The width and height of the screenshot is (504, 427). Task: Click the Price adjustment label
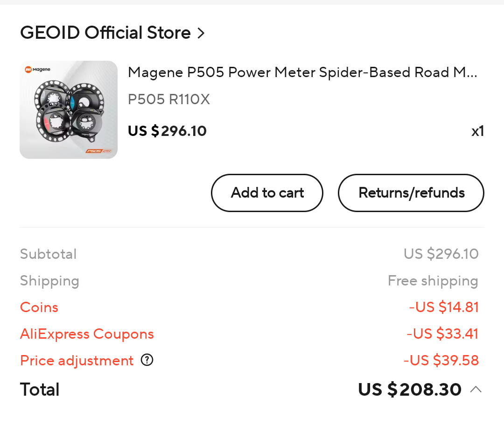pos(77,361)
